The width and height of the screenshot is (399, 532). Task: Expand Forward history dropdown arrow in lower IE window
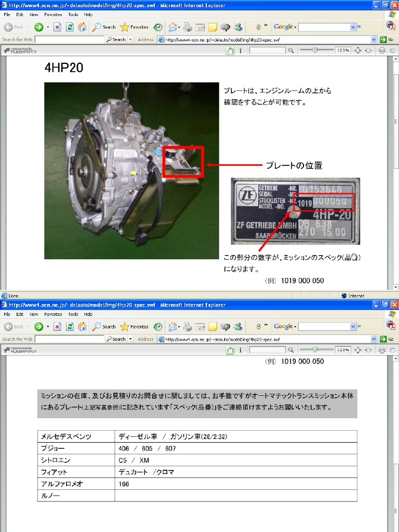pos(48,327)
